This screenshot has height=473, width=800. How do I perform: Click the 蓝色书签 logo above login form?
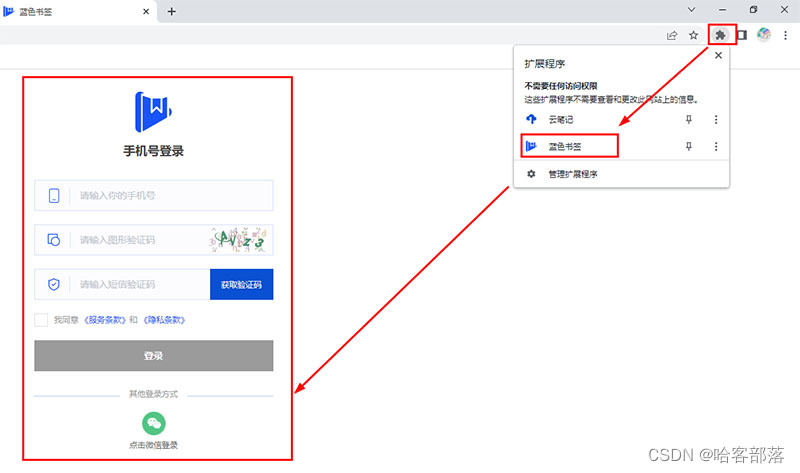click(153, 111)
